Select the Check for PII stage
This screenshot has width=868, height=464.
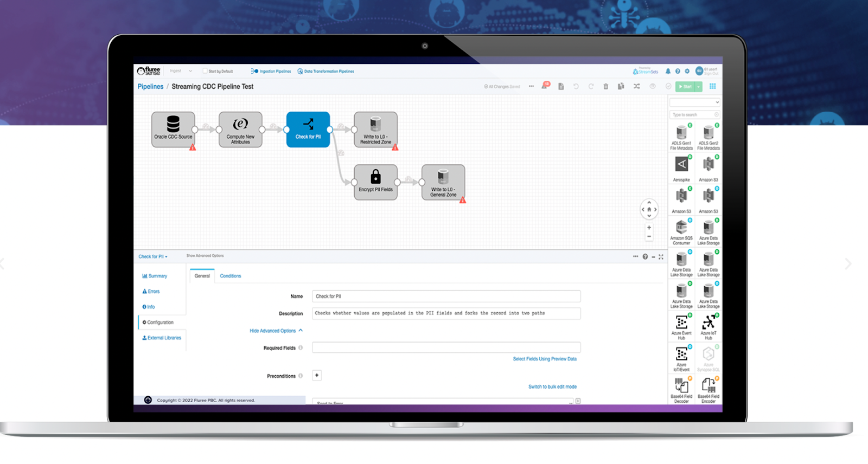pyautogui.click(x=308, y=130)
